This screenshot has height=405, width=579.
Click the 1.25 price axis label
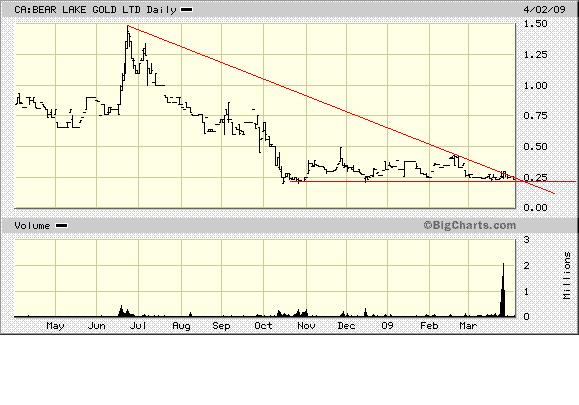(x=535, y=55)
